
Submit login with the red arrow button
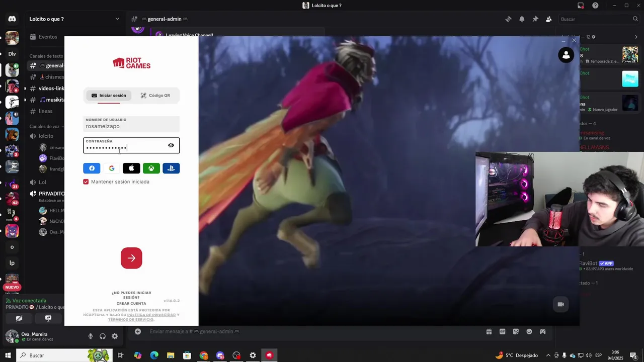click(x=131, y=258)
